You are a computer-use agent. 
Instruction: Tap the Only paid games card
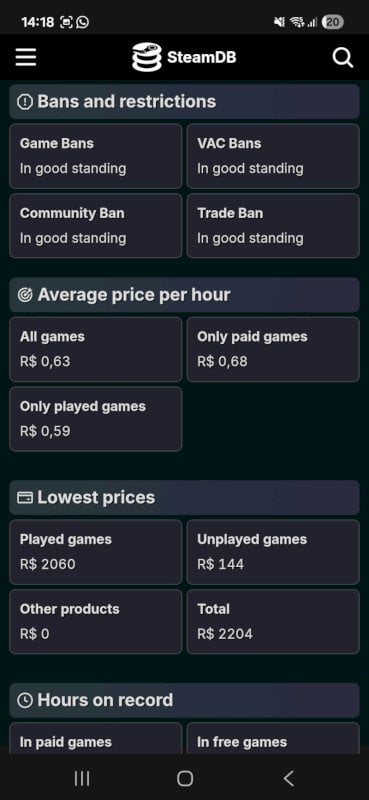273,349
